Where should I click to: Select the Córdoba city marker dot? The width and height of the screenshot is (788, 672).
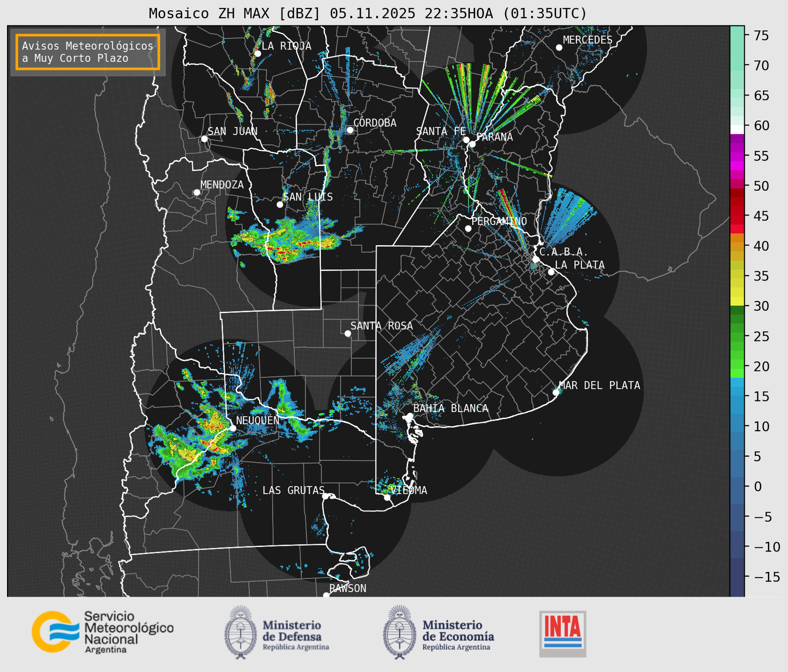[x=350, y=130]
